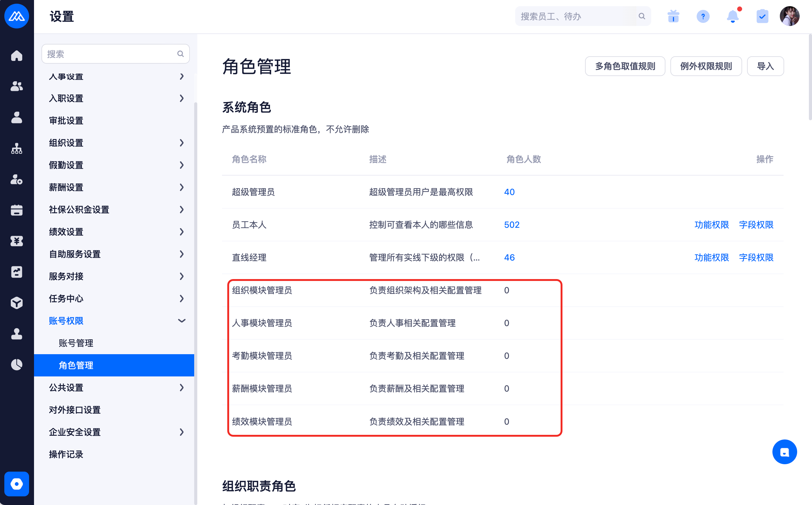Click the notification bell icon
The image size is (812, 505).
click(x=733, y=16)
